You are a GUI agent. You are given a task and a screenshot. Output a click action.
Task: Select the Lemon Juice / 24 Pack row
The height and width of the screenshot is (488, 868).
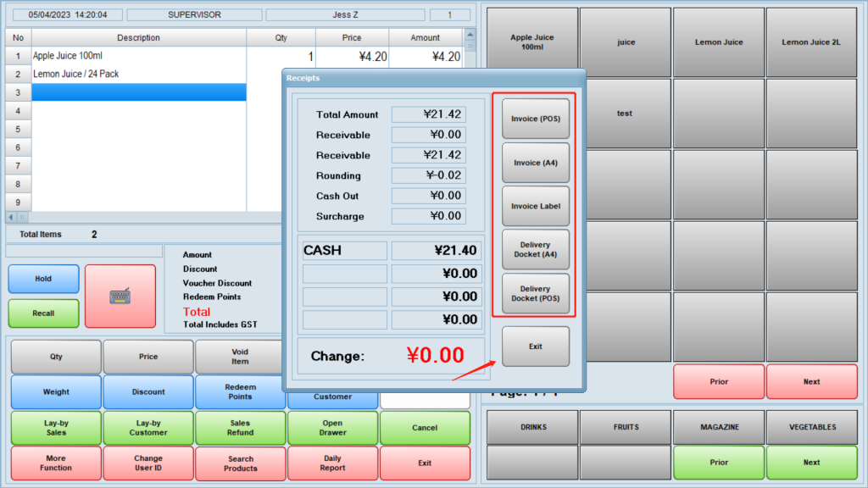click(x=136, y=75)
